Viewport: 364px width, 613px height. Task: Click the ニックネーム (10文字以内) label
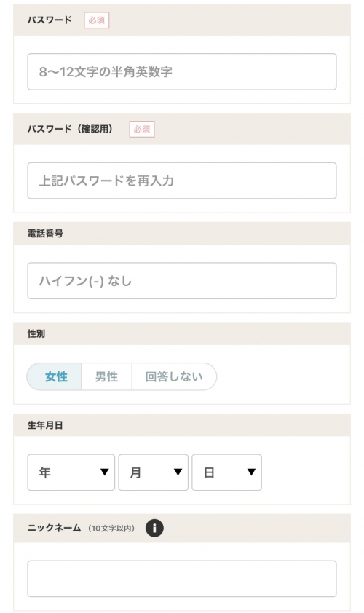click(x=81, y=528)
